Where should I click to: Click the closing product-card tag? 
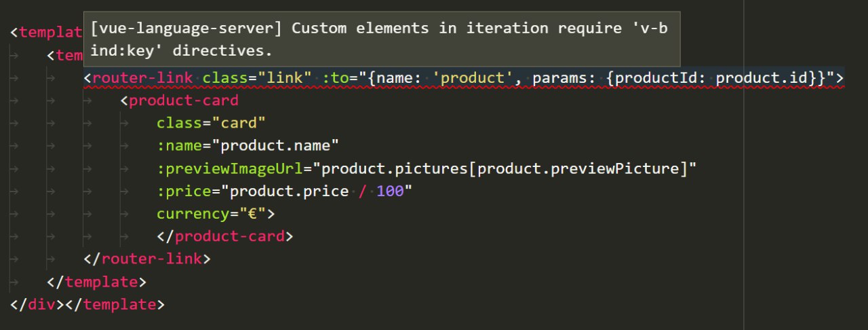click(229, 236)
